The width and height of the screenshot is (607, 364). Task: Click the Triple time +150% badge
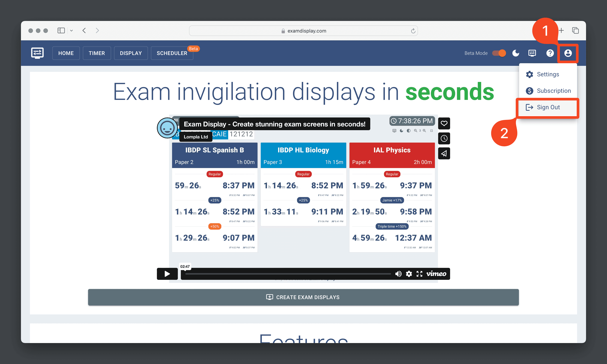(392, 226)
